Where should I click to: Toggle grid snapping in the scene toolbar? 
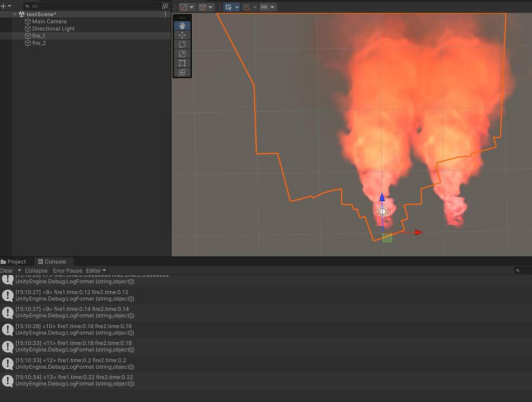tap(246, 7)
